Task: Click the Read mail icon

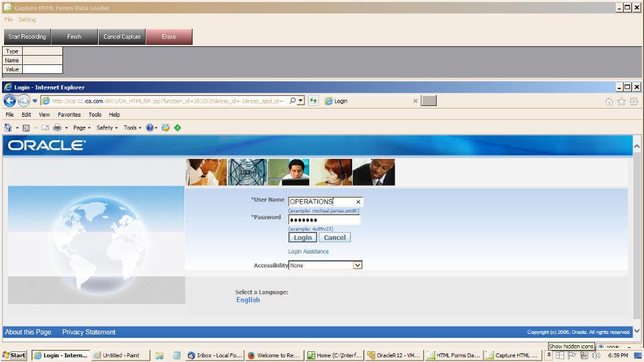Action: pyautogui.click(x=45, y=128)
